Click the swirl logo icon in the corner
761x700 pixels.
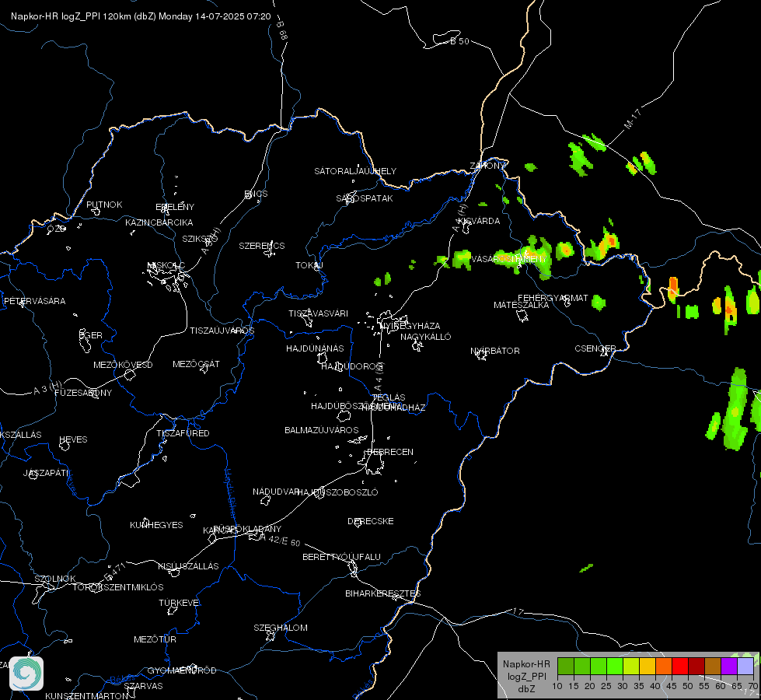(26, 674)
